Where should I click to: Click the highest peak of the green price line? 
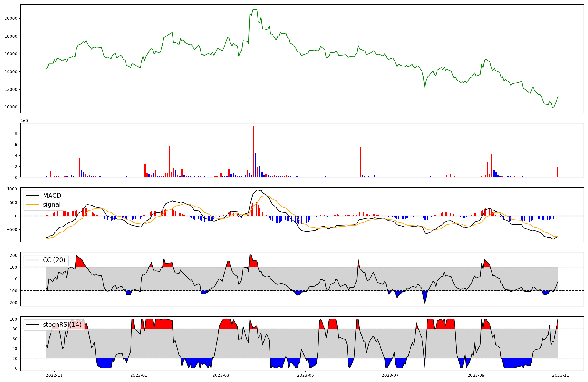257,9
